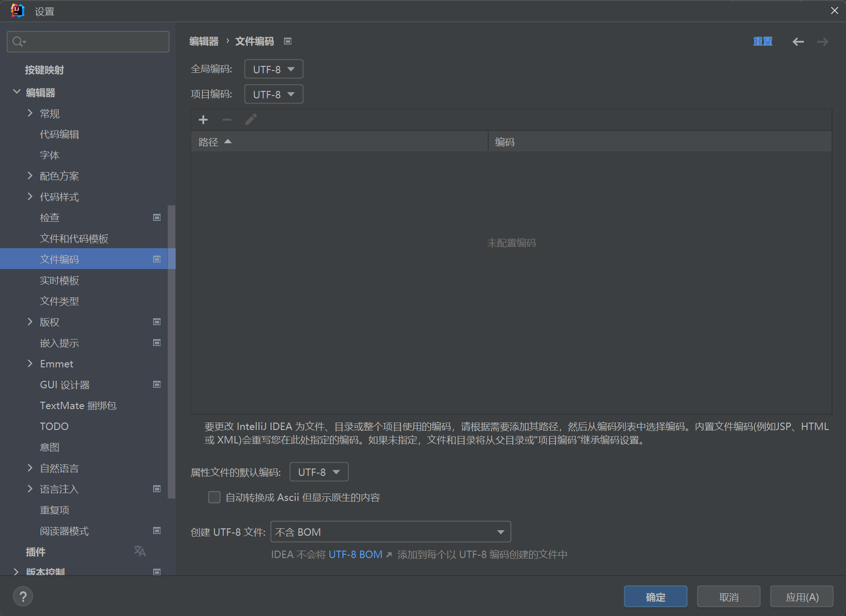Click the project icon beside GUI 设计器
846x616 pixels.
point(157,385)
